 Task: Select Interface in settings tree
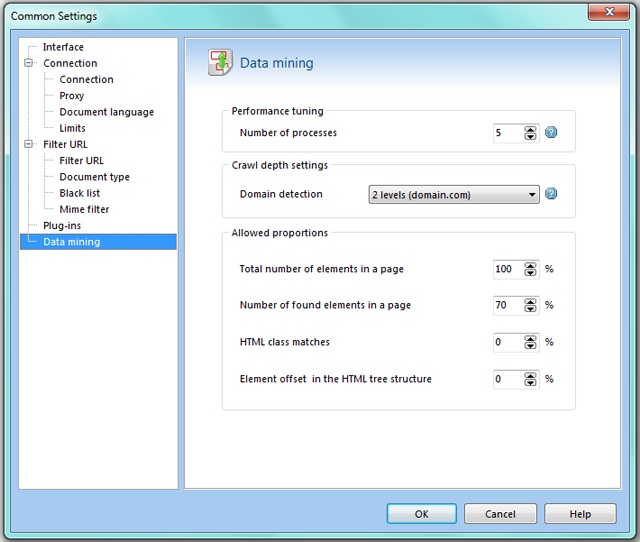(x=63, y=47)
